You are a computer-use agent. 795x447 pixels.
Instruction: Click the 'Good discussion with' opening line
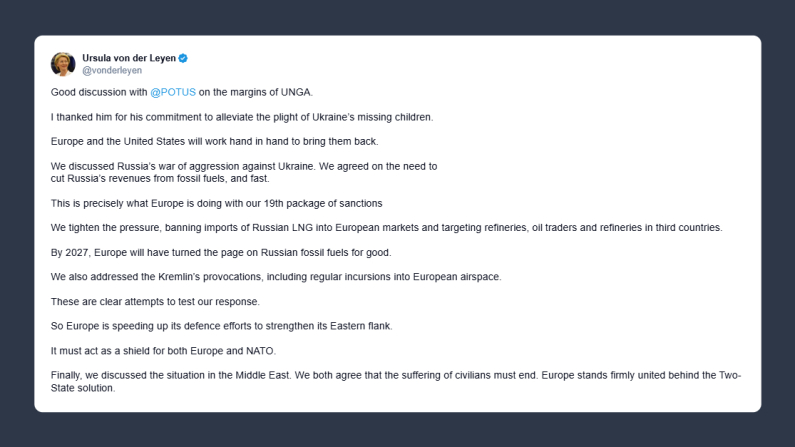tap(98, 92)
